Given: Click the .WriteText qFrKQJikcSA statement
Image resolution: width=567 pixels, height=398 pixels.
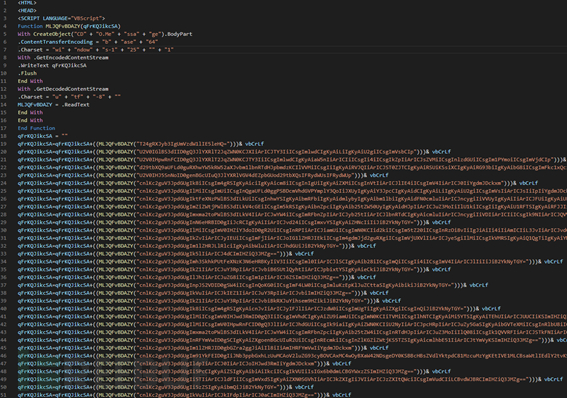Looking at the screenshot, I should pos(52,65).
